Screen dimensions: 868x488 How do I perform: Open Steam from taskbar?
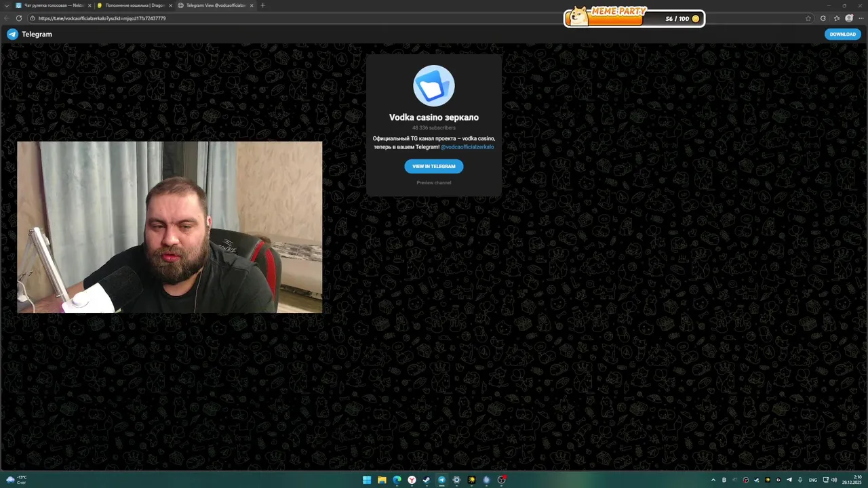(x=427, y=480)
